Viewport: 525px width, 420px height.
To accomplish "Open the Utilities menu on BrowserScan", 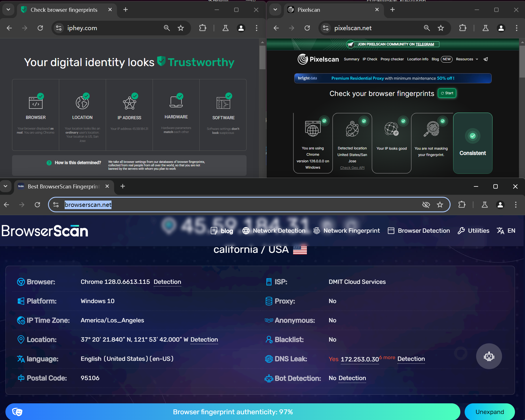I will 474,231.
